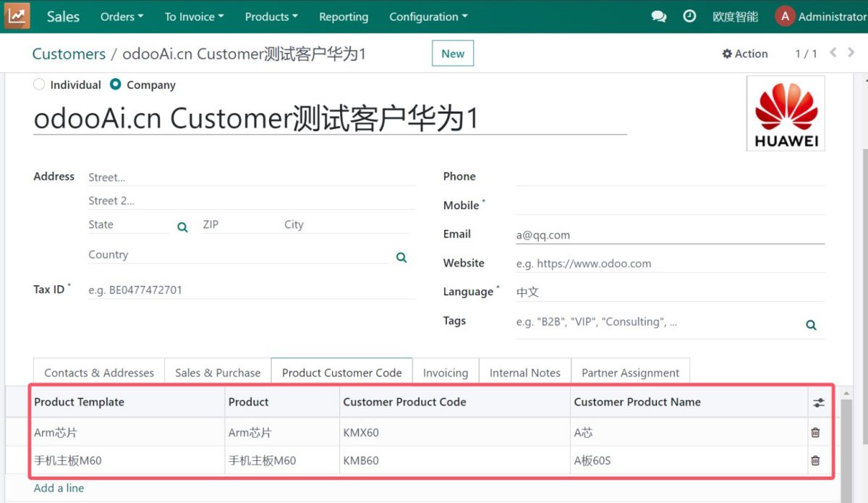Switch to the Invoicing tab
The height and width of the screenshot is (503, 868).
[x=446, y=373]
